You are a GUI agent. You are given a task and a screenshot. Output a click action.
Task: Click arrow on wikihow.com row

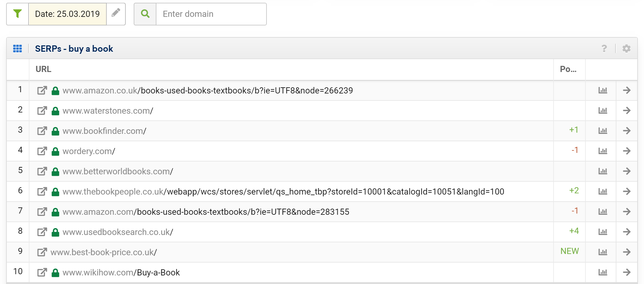pos(627,272)
